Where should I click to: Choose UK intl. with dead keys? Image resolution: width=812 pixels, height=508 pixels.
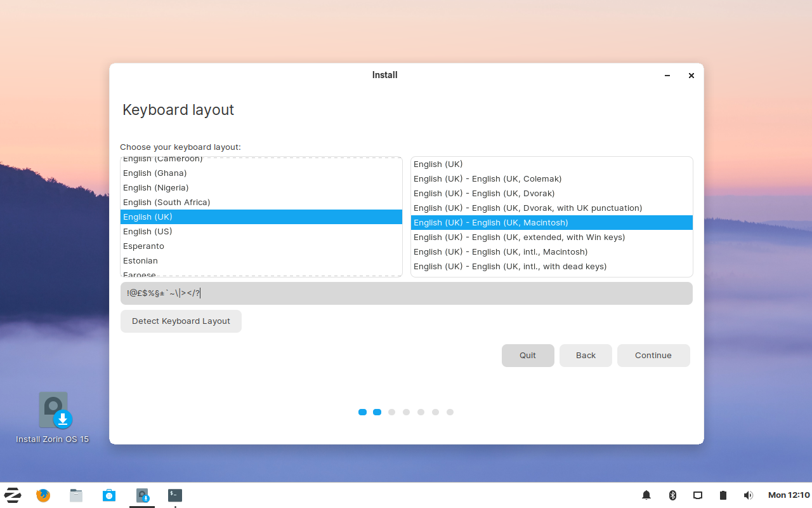(552, 267)
